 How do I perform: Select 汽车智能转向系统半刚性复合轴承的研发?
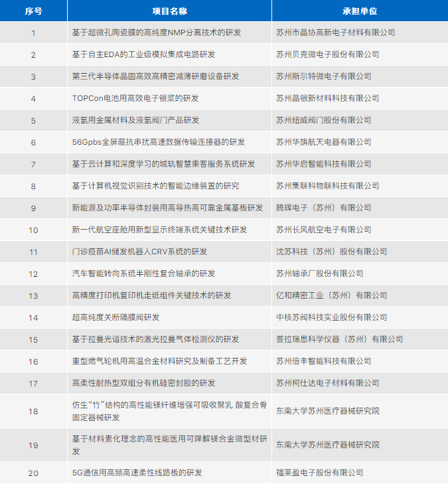point(143,274)
